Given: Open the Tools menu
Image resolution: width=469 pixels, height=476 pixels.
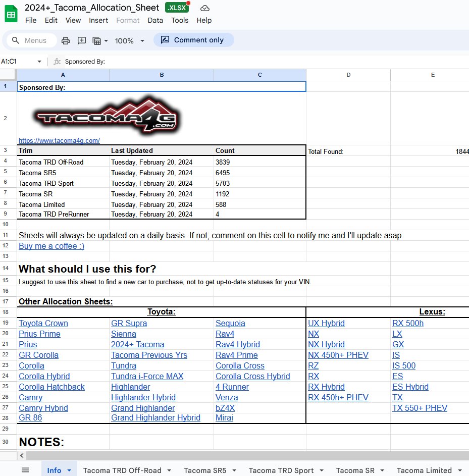Looking at the screenshot, I should coord(180,20).
